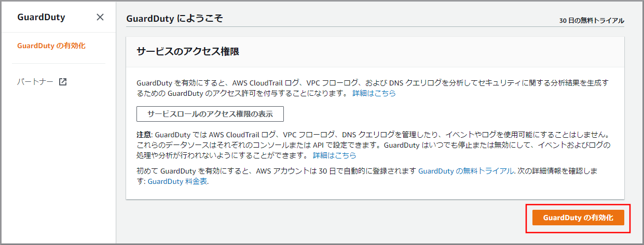Viewport: 644px width, 245px height.
Task: Click the サービスのアクセス権限 section title
Action: (x=188, y=52)
